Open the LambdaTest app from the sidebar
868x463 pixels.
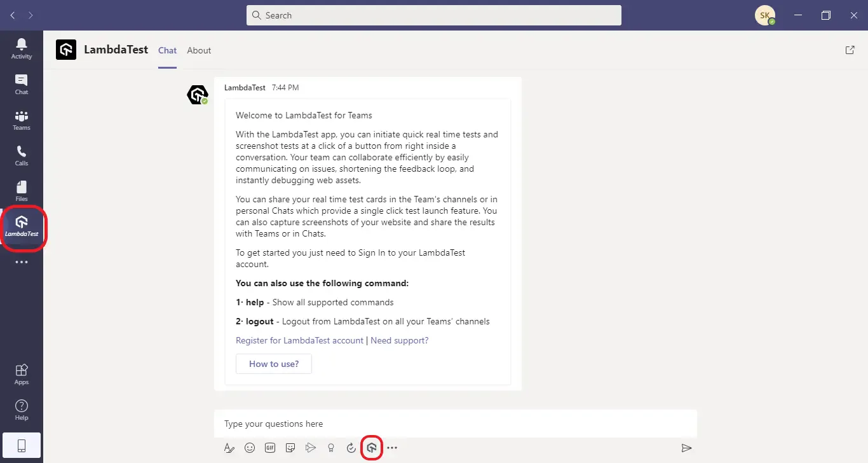22,228
